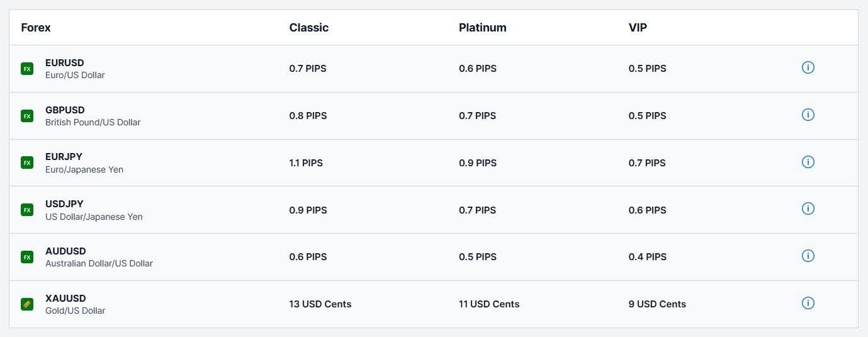This screenshot has width=868, height=337.
Task: Show info details for GBPUSD
Action: [x=808, y=115]
